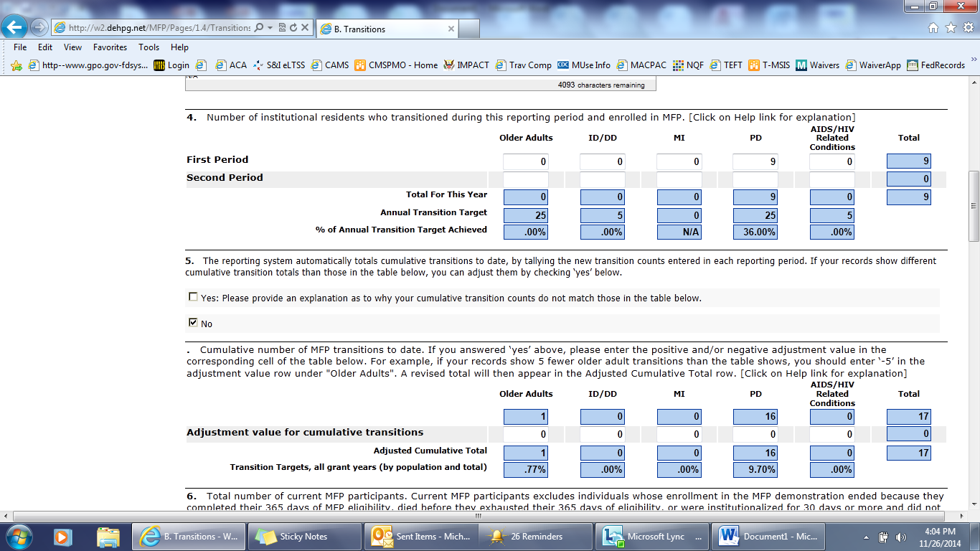980x551 pixels.
Task: Click the Adjustment value ID/DD field
Action: 603,434
